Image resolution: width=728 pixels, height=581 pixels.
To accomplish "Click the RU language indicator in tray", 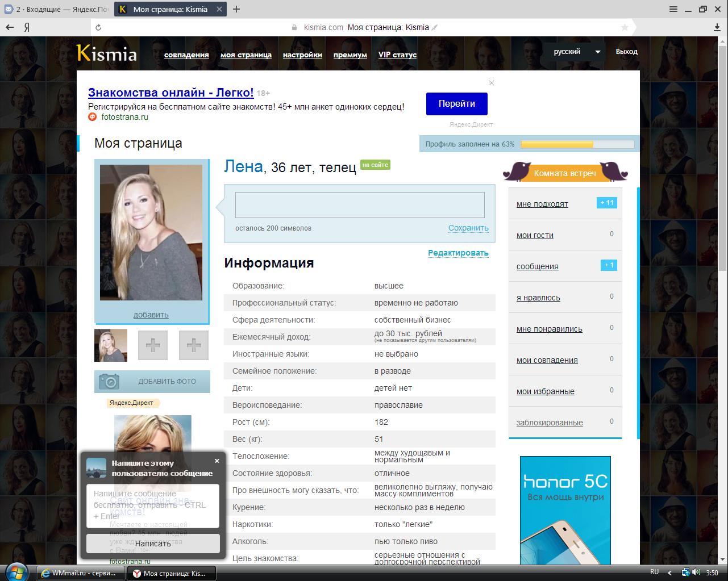I will pyautogui.click(x=654, y=572).
